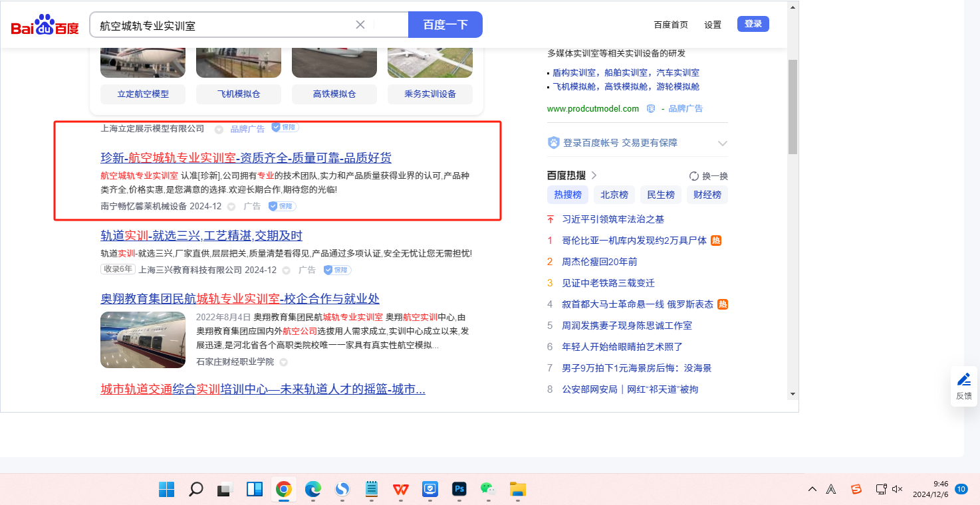Image resolution: width=980 pixels, height=505 pixels.
Task: Open Photoshop from the taskbar
Action: tap(459, 490)
